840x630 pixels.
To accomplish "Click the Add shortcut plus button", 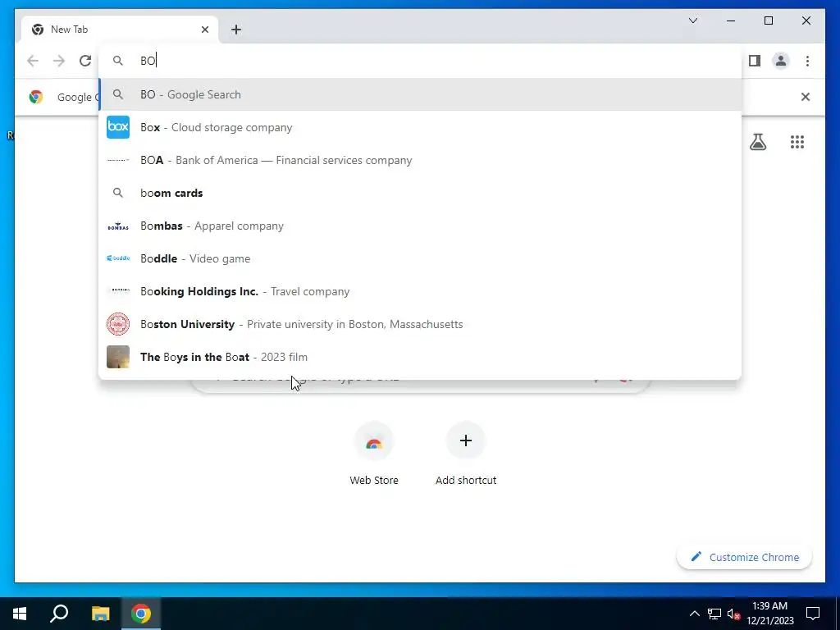I will pyautogui.click(x=466, y=441).
